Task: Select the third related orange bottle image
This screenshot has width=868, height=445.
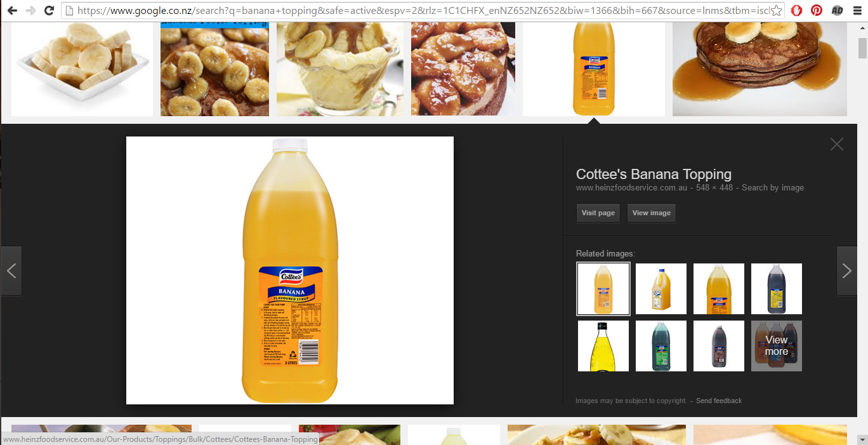Action: pyautogui.click(x=719, y=289)
